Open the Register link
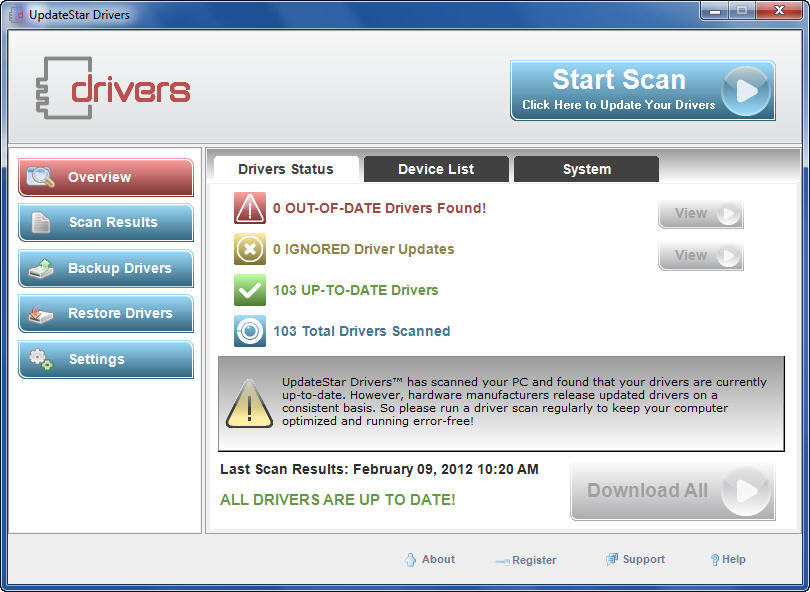Screen dimensions: 810x592 click(534, 560)
